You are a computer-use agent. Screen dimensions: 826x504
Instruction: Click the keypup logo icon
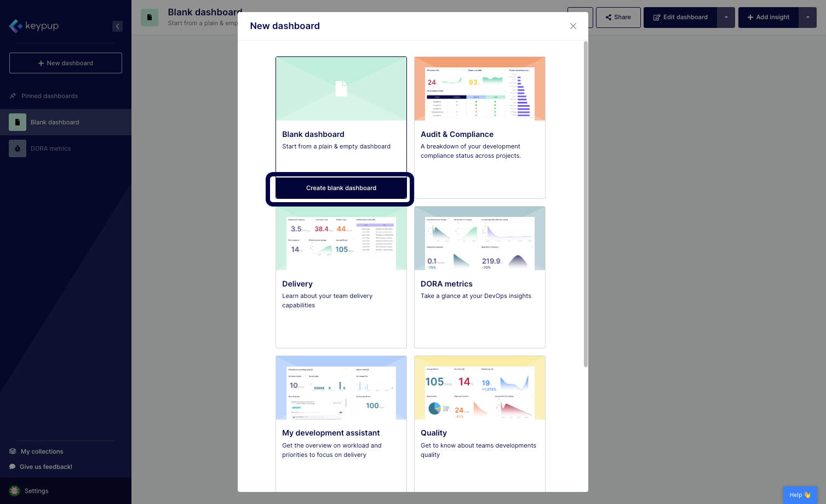(15, 26)
